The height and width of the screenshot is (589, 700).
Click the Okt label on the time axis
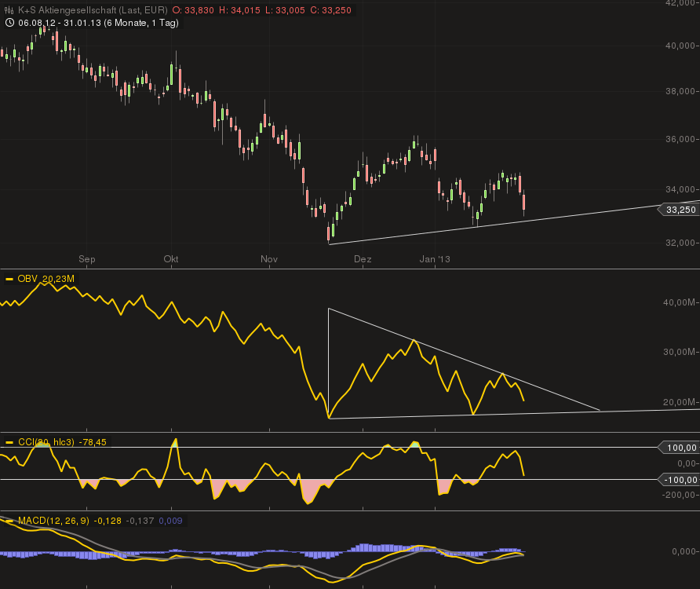coord(171,259)
